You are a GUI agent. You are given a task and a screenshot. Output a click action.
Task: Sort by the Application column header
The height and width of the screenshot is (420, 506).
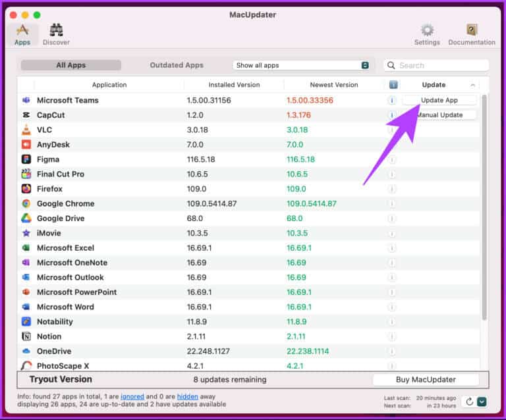[x=109, y=85]
